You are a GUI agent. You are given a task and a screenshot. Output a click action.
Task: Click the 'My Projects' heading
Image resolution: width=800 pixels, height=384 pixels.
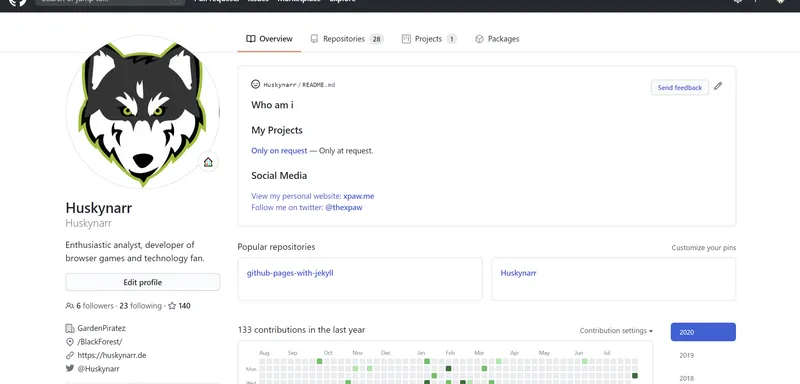pyautogui.click(x=277, y=130)
